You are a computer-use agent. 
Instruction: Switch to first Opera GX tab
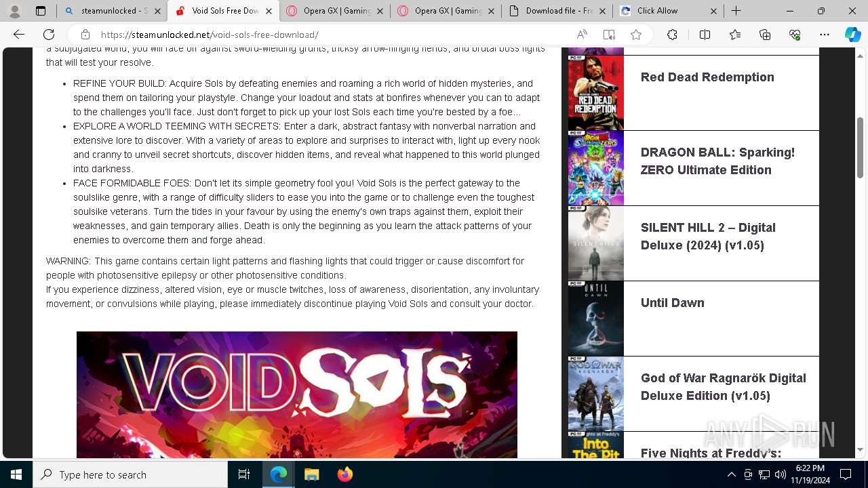tap(335, 11)
